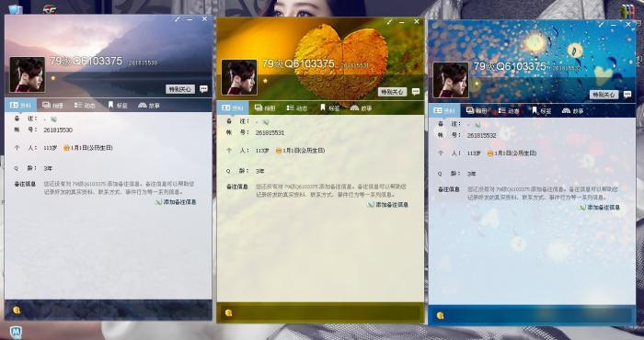Viewport: 644px width, 340px height.
Task: Click the star level icon in window 261815530
Action: pos(53,78)
